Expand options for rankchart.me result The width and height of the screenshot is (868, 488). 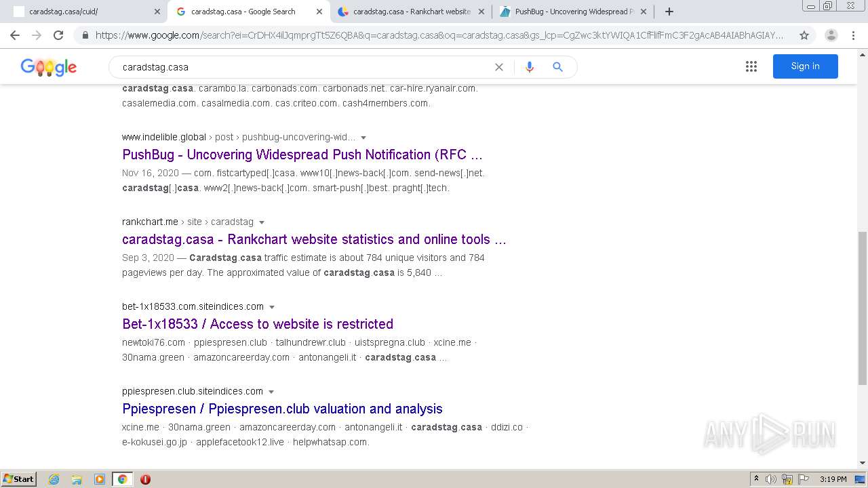click(262, 222)
